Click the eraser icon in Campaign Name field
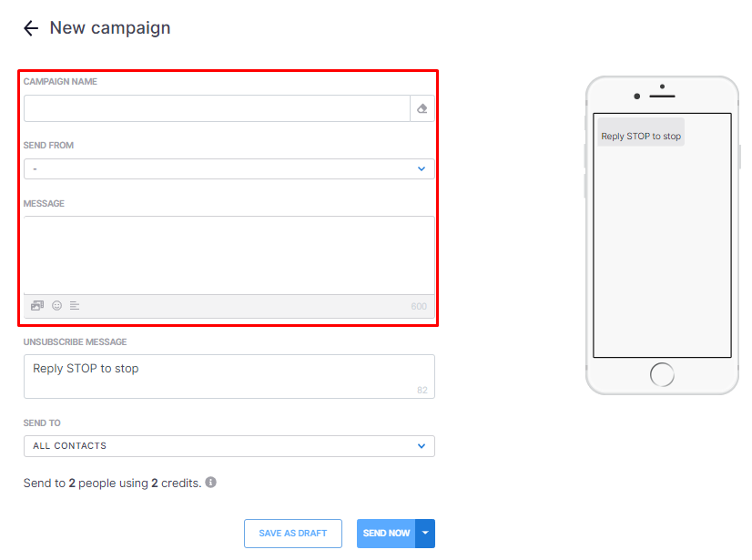This screenshot has height=560, width=752. (x=422, y=108)
